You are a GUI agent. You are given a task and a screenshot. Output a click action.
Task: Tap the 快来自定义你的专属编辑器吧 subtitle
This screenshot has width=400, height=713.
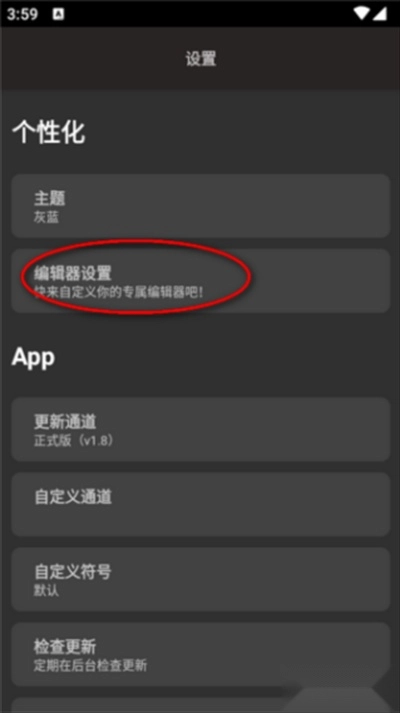tap(119, 292)
